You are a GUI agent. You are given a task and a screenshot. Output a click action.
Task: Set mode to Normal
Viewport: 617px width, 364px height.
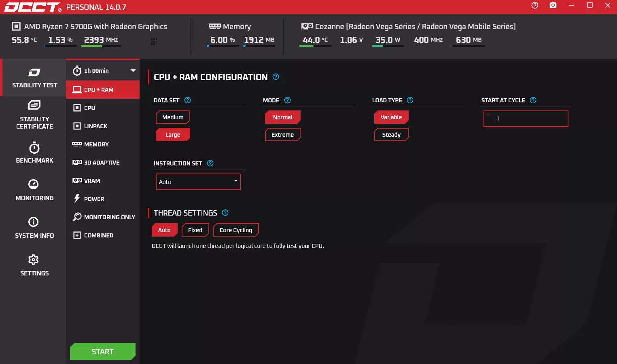[x=283, y=117]
